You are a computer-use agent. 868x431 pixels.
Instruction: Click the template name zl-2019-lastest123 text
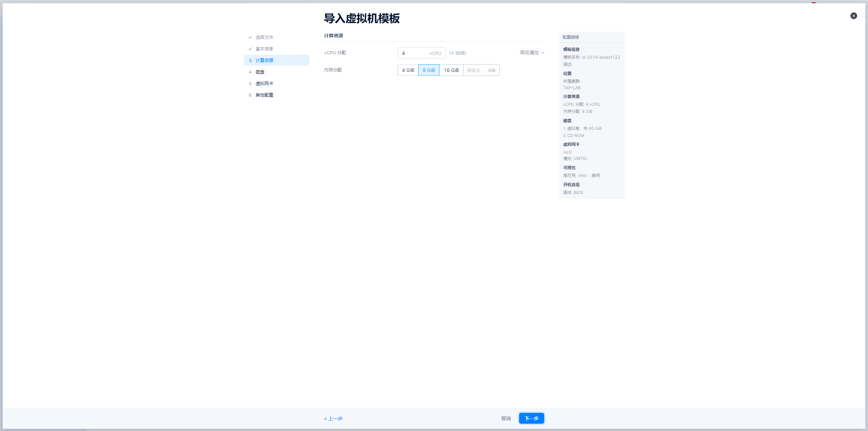click(601, 57)
